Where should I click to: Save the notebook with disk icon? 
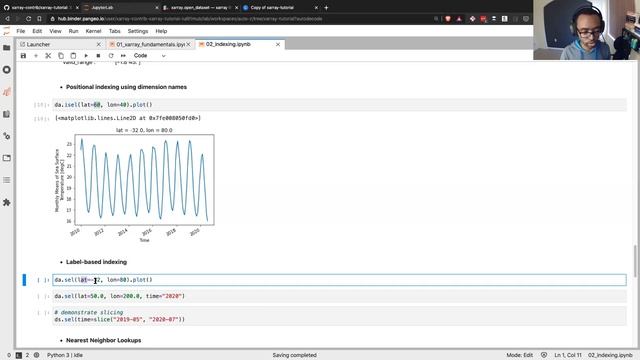[23, 56]
